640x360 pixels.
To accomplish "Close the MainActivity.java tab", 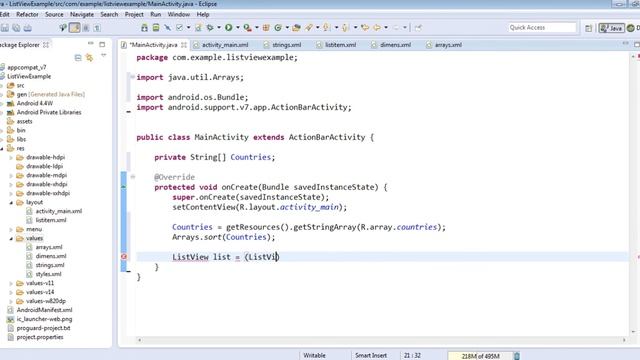I will tap(184, 45).
